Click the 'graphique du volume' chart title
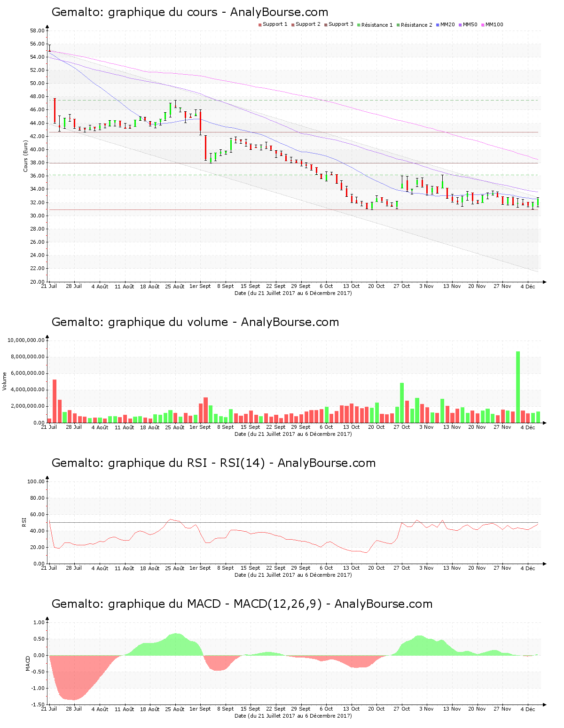 point(195,322)
